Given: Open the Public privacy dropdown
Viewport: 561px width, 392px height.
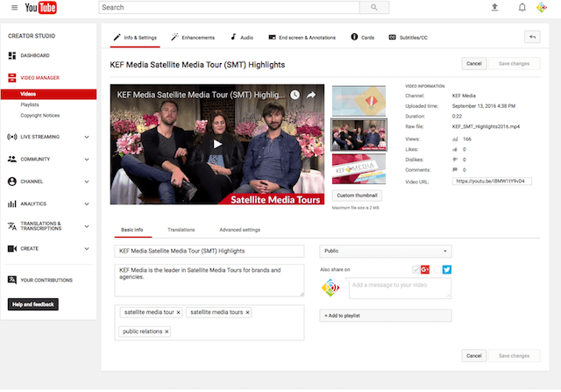Looking at the screenshot, I should tap(386, 251).
